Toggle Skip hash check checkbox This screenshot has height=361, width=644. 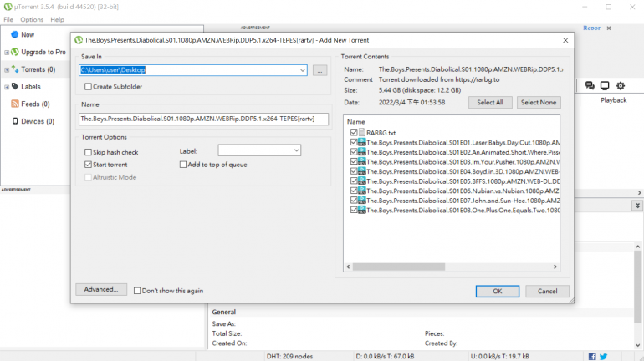point(88,152)
